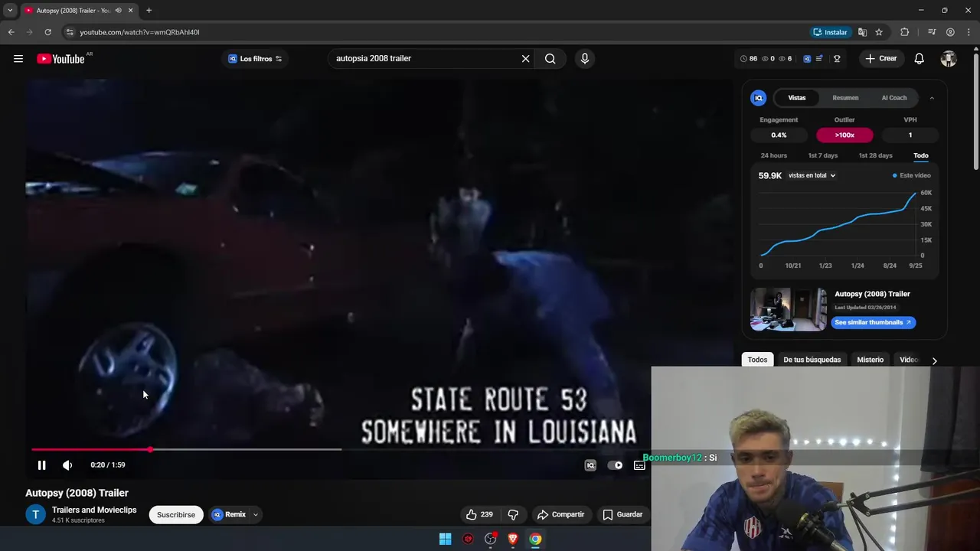The width and height of the screenshot is (980, 551).
Task: Open a new browser tab
Action: tap(149, 11)
